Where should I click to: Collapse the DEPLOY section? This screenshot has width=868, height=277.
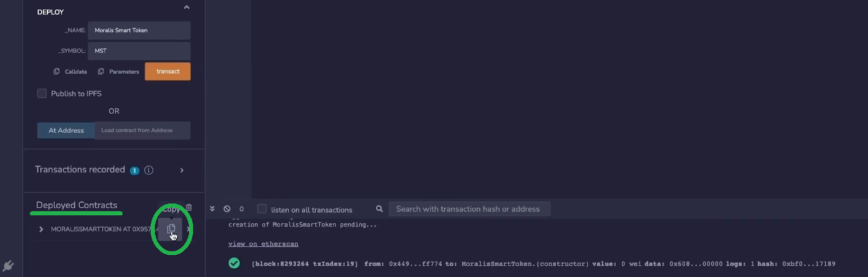coord(187,8)
